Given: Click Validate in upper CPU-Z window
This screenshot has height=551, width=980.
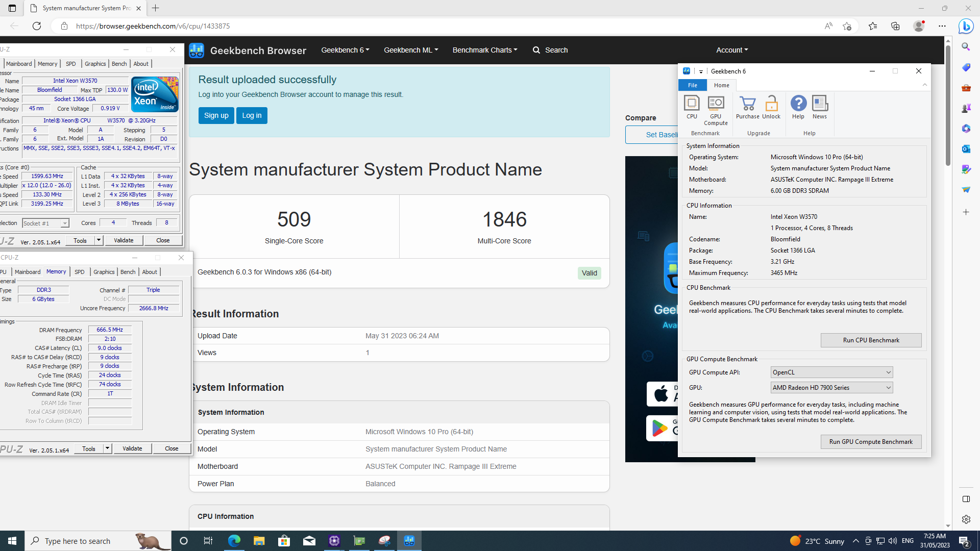Looking at the screenshot, I should tap(124, 240).
